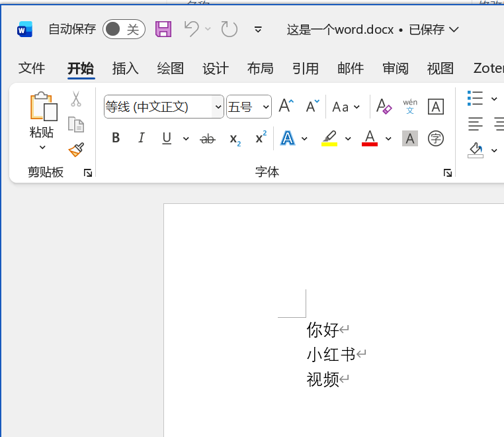Click the Format Painter brush icon
The width and height of the screenshot is (504, 437).
tap(76, 150)
